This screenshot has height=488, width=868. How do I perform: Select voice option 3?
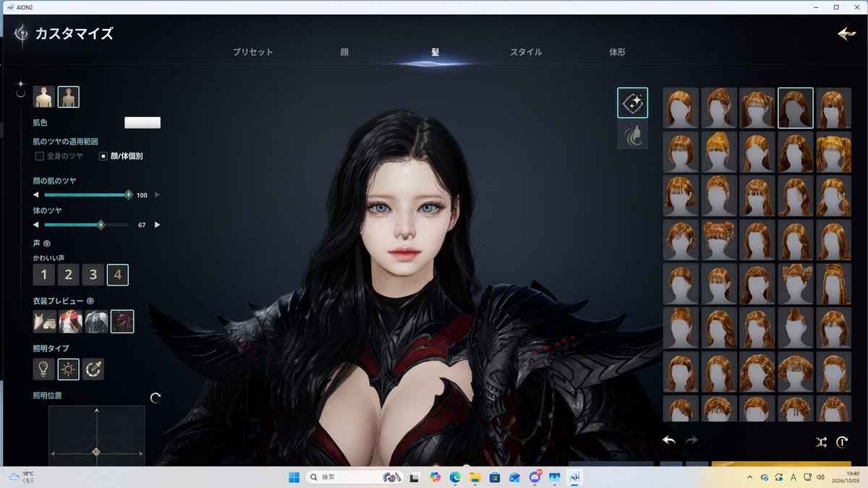click(93, 274)
